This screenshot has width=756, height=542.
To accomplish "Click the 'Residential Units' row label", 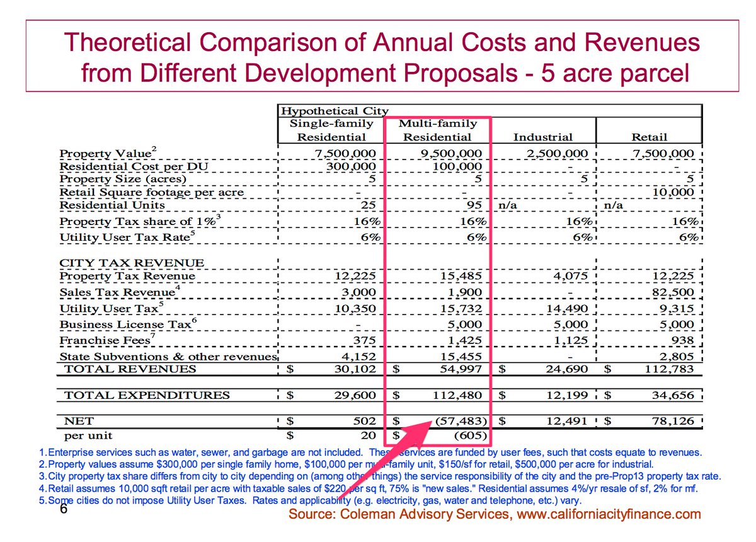I will pos(112,205).
